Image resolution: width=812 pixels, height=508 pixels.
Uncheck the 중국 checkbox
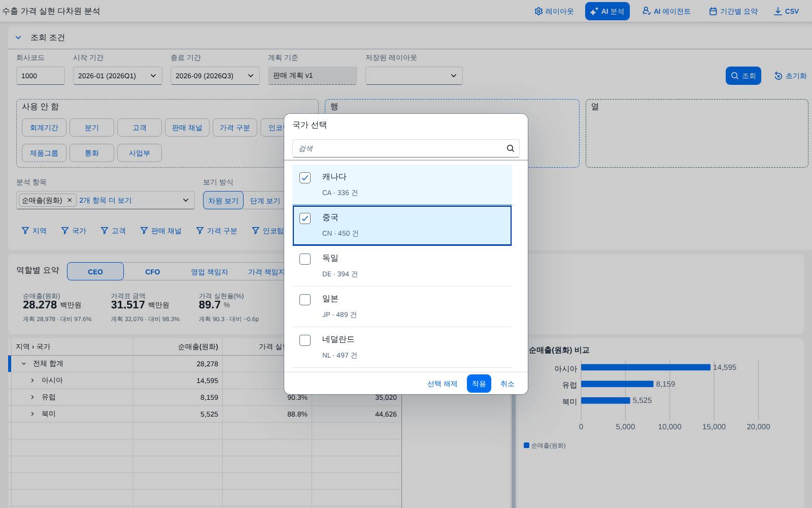pyautogui.click(x=305, y=218)
